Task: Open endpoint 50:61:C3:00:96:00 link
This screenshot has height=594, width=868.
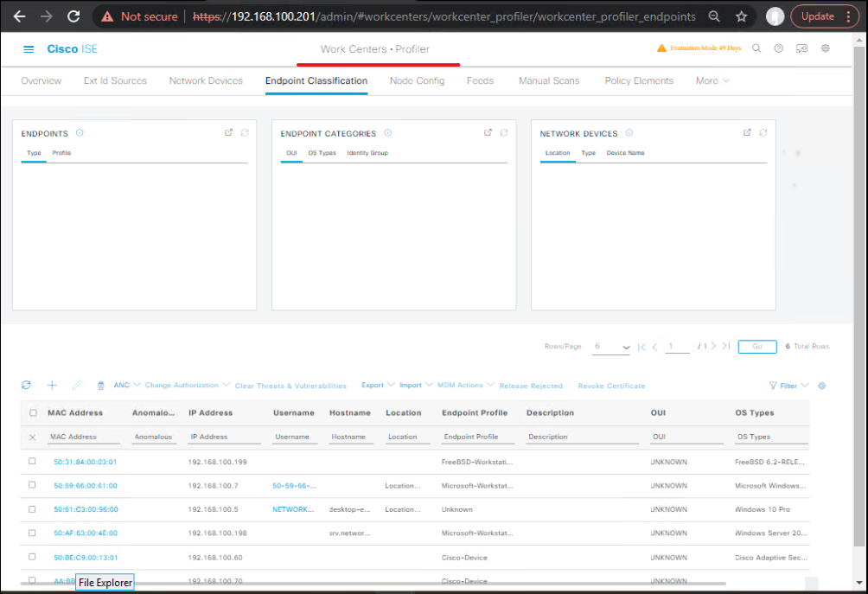Action: click(86, 509)
